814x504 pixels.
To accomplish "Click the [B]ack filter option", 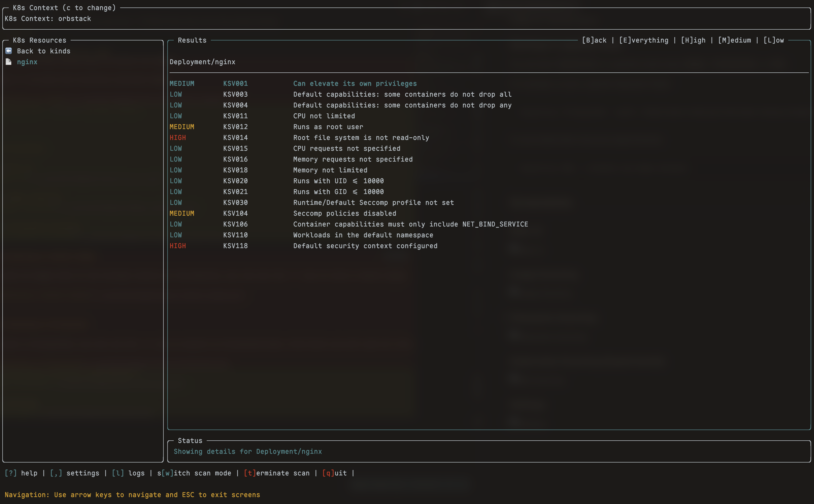I will (594, 40).
